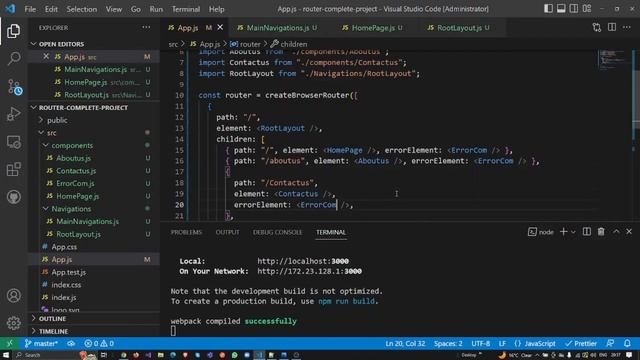This screenshot has height=360, width=640.
Task: Click the UTF-8 encoding status
Action: 480,343
